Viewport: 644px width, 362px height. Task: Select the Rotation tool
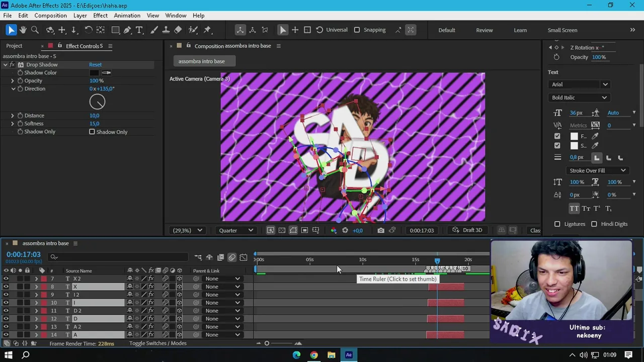(x=88, y=30)
